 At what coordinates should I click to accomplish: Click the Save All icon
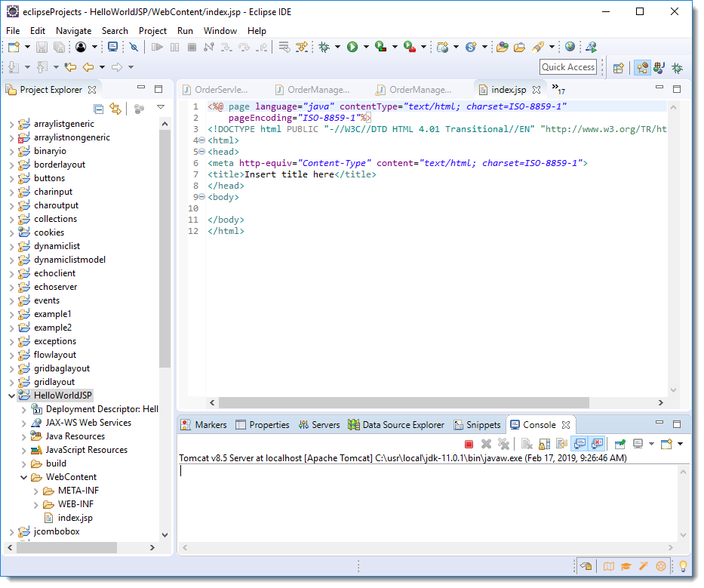60,47
